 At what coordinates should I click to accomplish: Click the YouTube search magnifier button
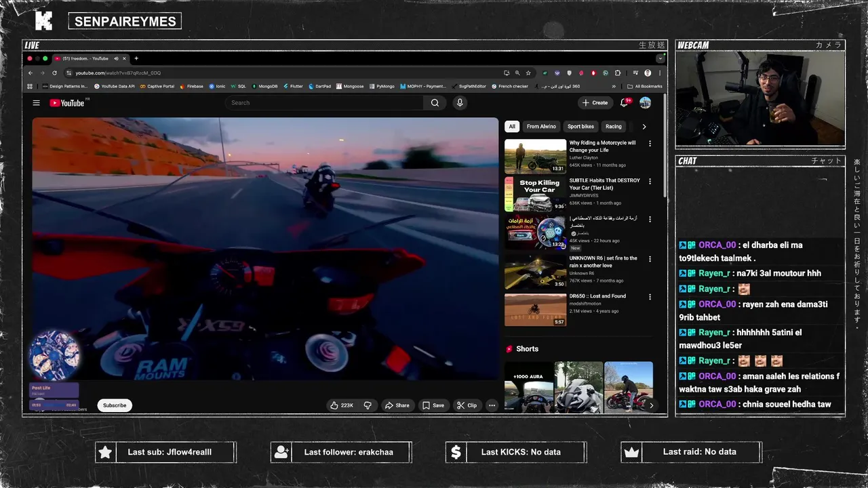(435, 103)
